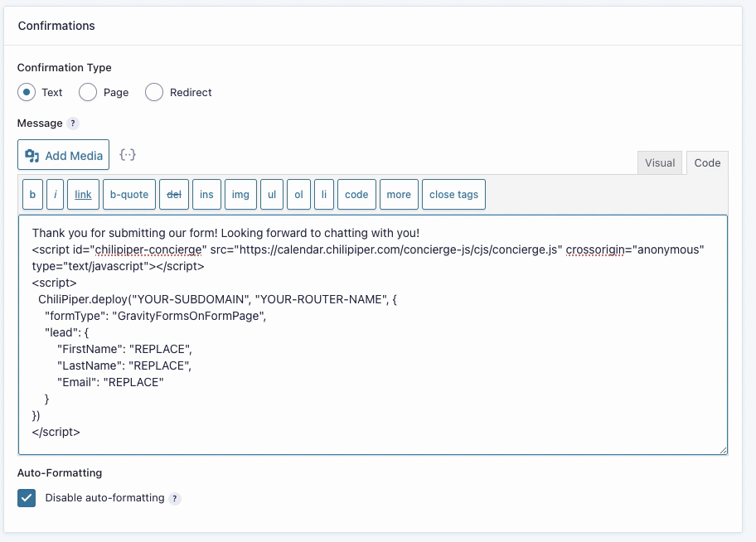Insert an ordered list with ol icon
This screenshot has width=756, height=542.
pos(298,194)
